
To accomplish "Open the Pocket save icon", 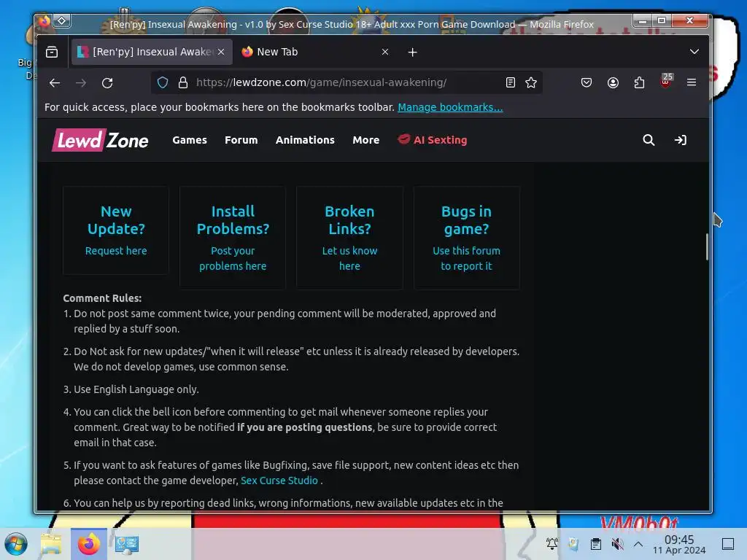I will 587,83.
